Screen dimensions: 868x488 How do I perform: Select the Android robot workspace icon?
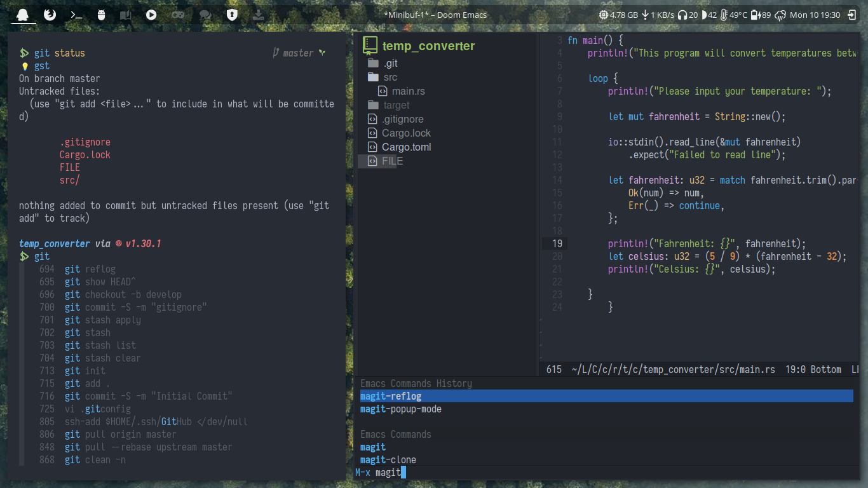[x=101, y=15]
